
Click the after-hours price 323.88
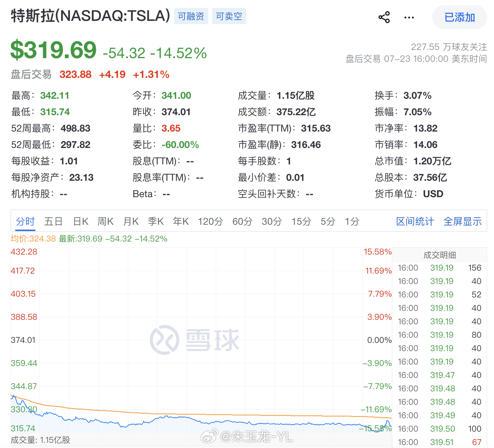pos(76,75)
